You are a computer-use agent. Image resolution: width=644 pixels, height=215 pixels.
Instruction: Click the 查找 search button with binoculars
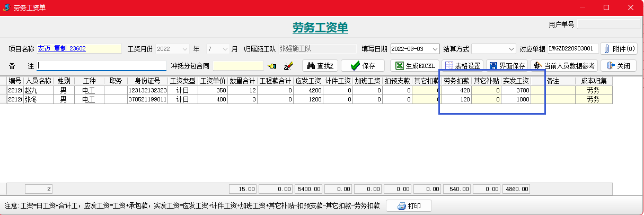click(x=320, y=66)
